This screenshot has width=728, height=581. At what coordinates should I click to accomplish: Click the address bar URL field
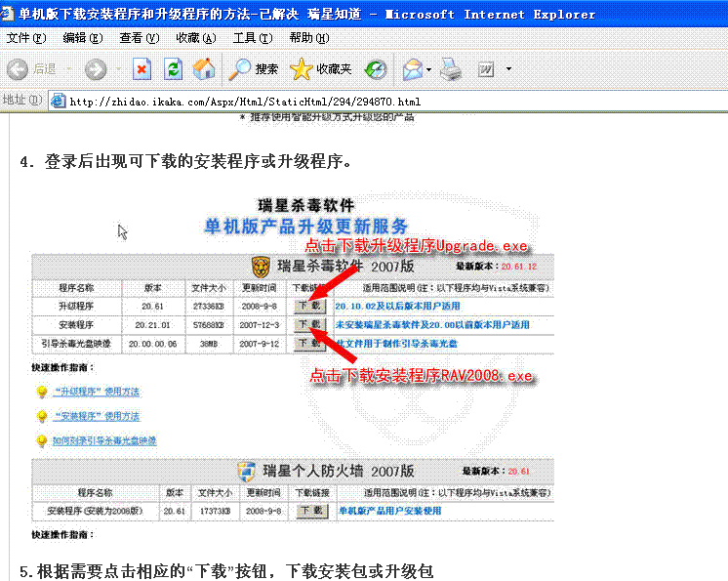(x=387, y=102)
